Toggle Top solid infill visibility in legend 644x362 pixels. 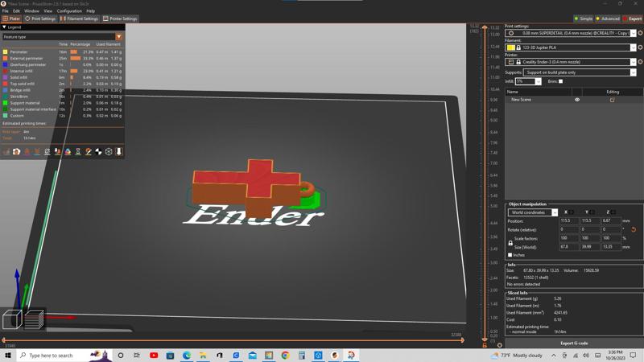tap(23, 84)
